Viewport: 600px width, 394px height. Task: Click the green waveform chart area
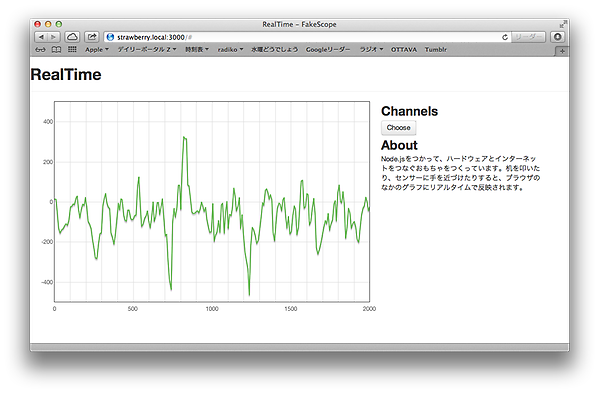click(x=212, y=202)
